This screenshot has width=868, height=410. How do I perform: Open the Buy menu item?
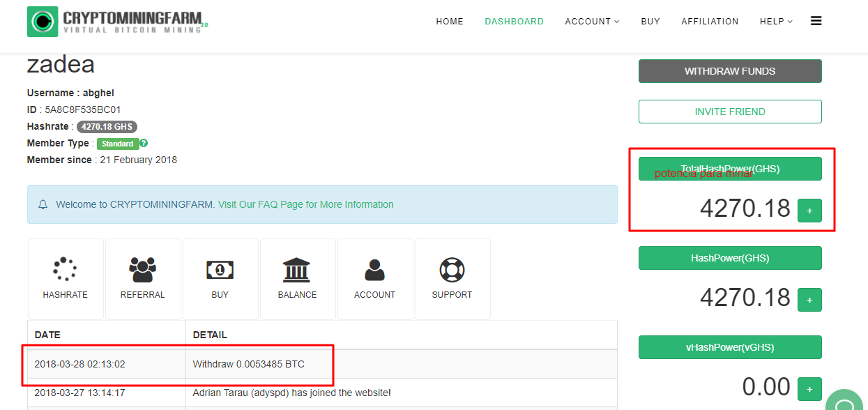coord(650,22)
